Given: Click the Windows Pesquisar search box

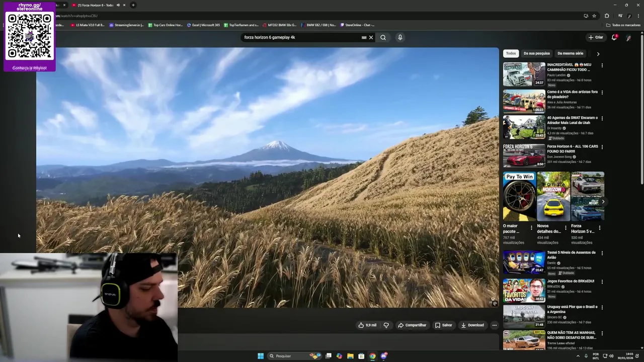Looking at the screenshot, I should click(x=295, y=356).
